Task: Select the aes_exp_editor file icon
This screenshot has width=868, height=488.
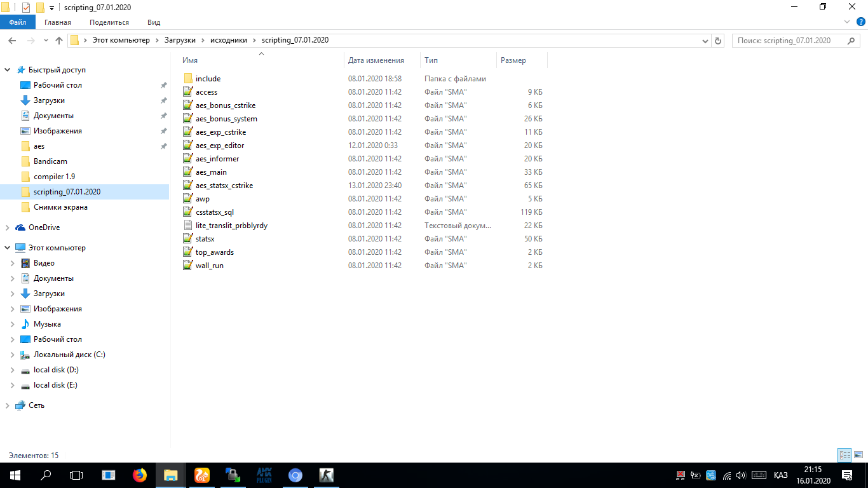Action: (x=187, y=146)
